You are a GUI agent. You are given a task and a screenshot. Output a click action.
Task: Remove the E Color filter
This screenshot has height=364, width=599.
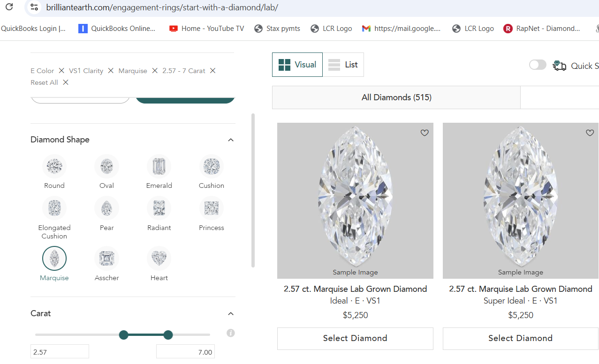click(61, 71)
